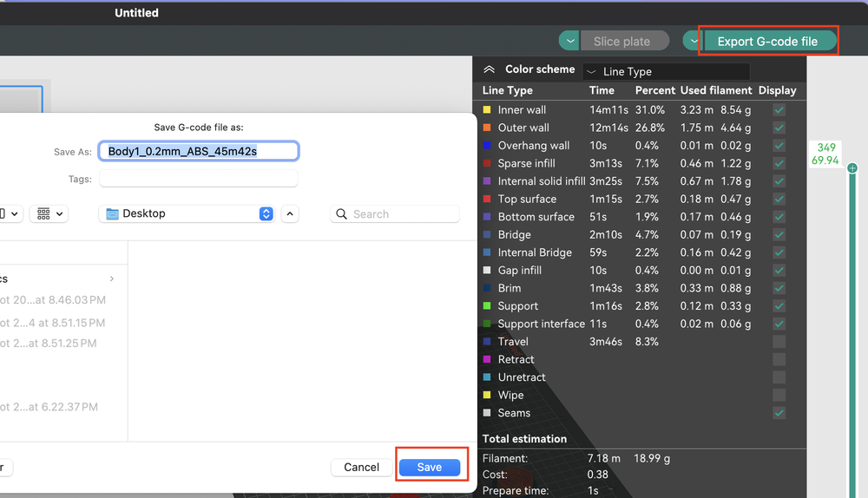Enable display of Travel moves
868x498 pixels.
click(779, 342)
